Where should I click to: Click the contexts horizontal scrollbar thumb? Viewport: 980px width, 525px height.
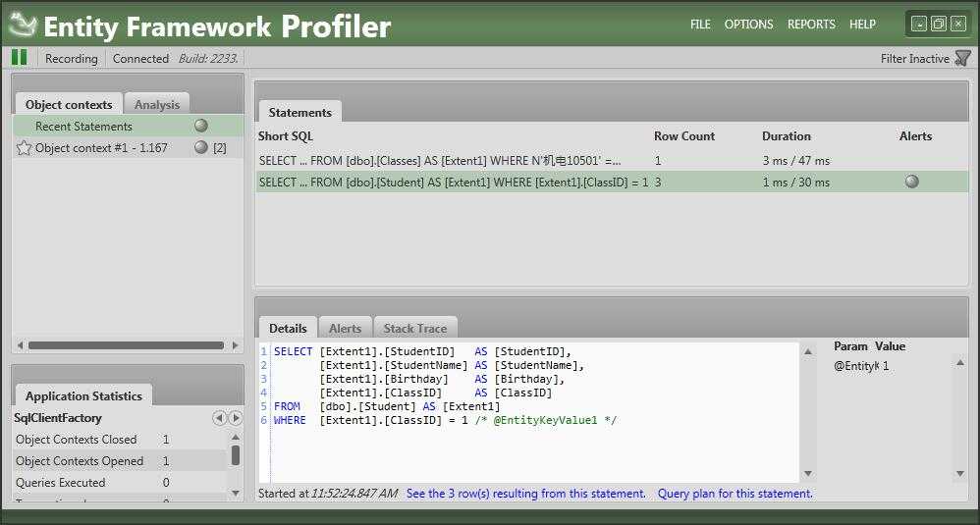pos(127,345)
